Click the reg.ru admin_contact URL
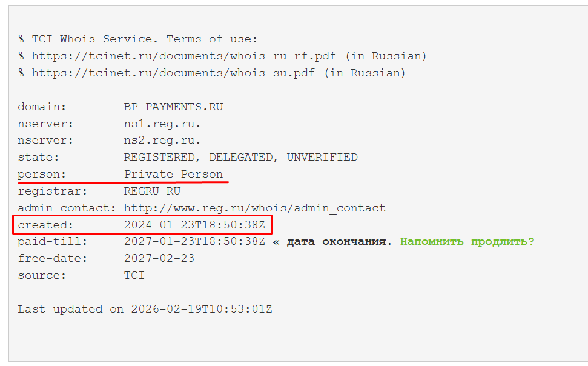The width and height of the screenshot is (588, 366). [254, 208]
